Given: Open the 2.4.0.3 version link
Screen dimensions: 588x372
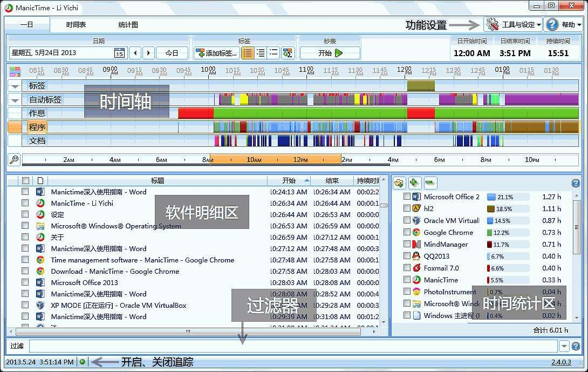Looking at the screenshot, I should 561,362.
